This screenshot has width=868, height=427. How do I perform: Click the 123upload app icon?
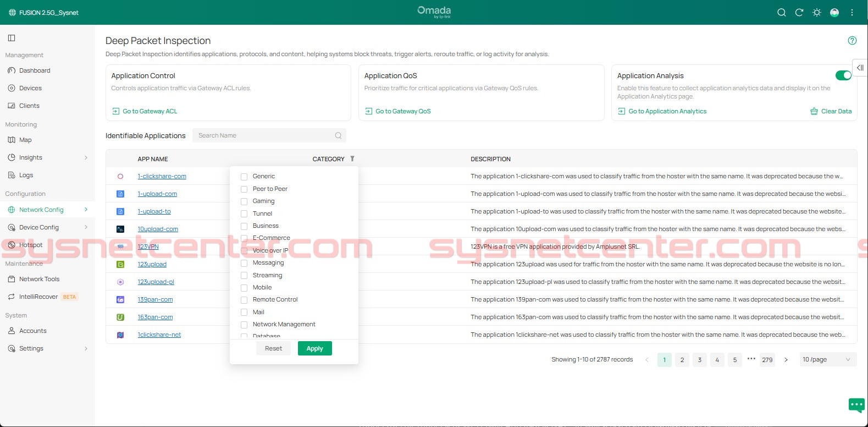pos(120,264)
